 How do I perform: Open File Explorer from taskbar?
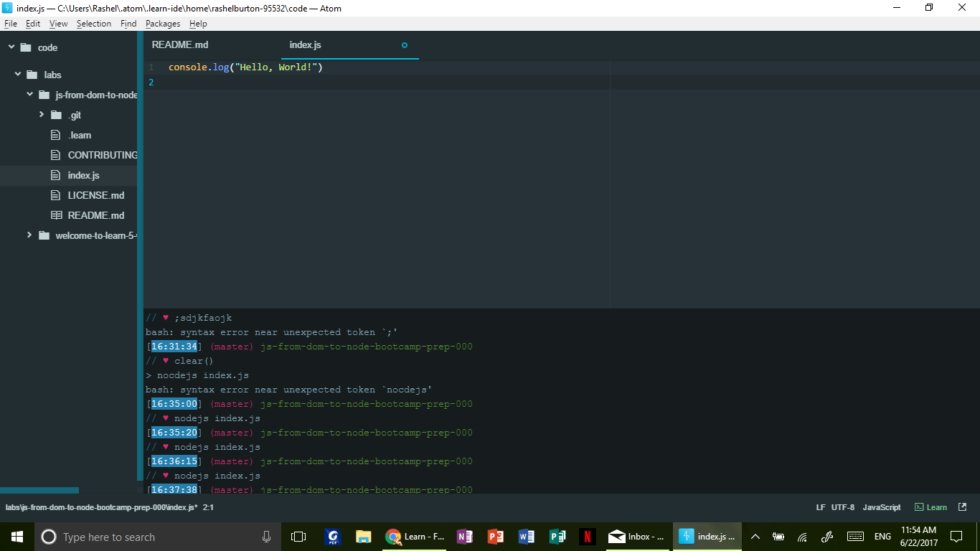coord(364,537)
